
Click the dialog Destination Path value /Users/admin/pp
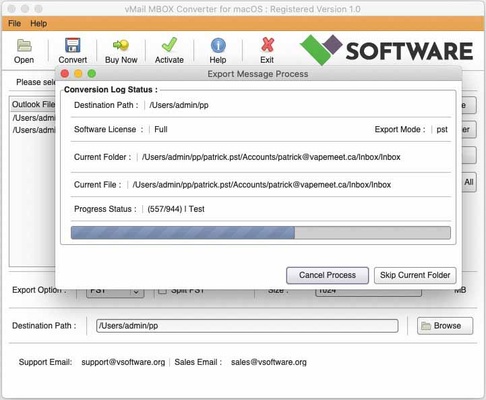point(179,105)
